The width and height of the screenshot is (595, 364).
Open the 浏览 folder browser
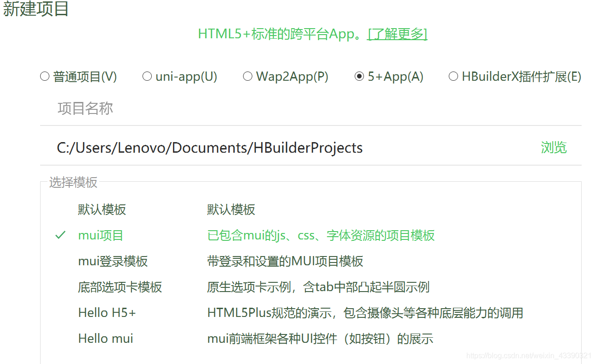pos(553,148)
